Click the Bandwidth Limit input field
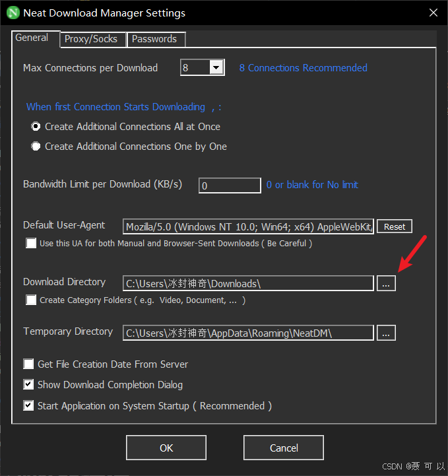The width and height of the screenshot is (448, 476). pos(230,186)
